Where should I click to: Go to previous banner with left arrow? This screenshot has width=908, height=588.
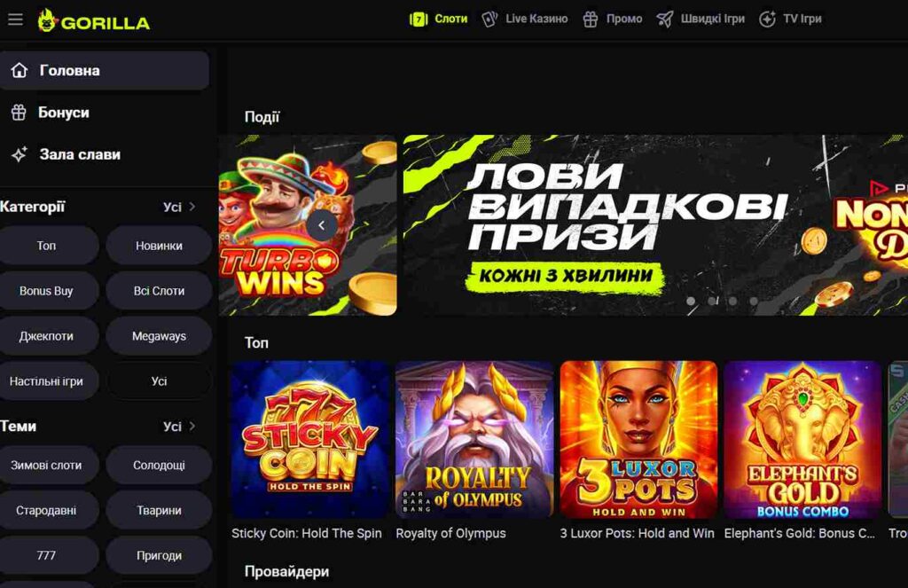[321, 225]
